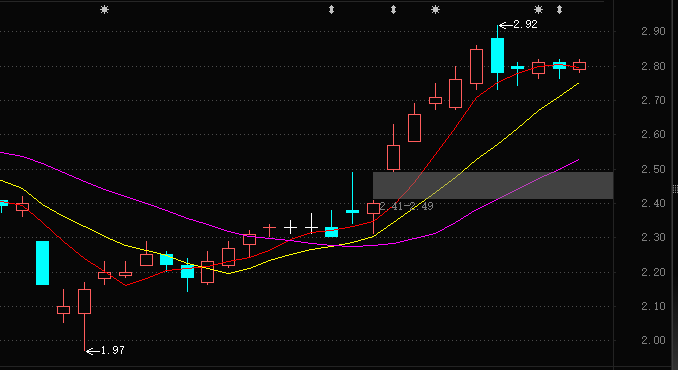
Task: Click the first white doji cross candle
Action: pos(290,226)
